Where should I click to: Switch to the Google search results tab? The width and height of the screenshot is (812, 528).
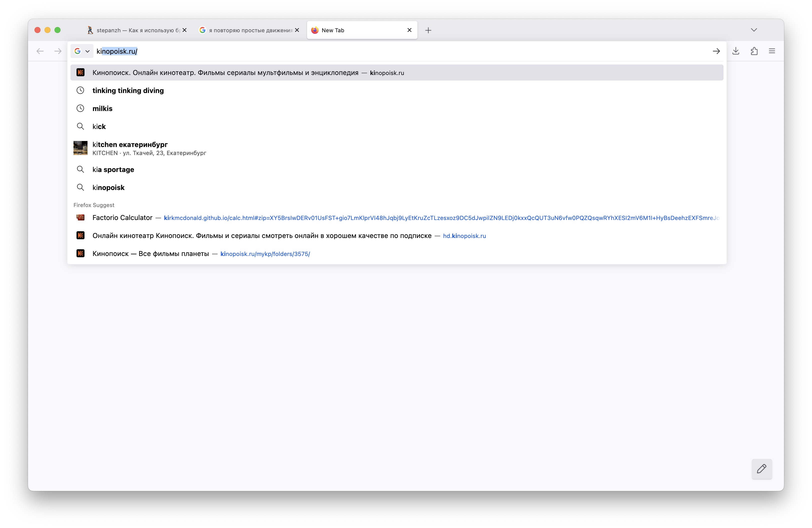tap(249, 30)
